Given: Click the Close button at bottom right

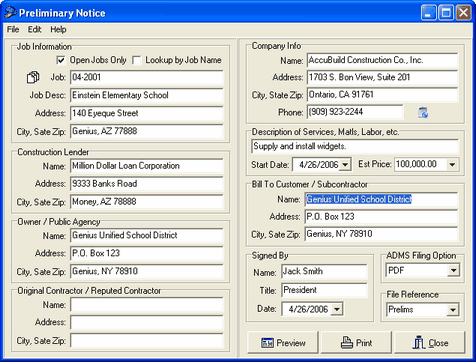Looking at the screenshot, I should pos(429,342).
